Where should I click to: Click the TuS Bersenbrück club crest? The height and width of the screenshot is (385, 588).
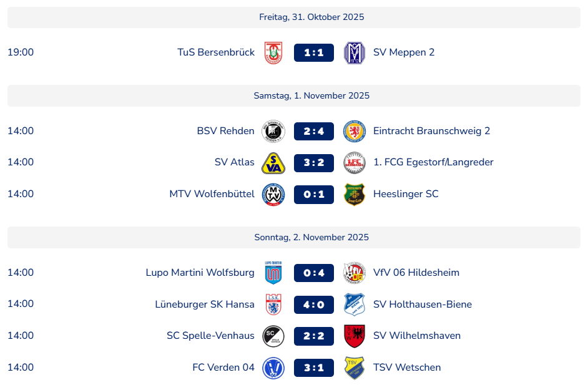(273, 52)
